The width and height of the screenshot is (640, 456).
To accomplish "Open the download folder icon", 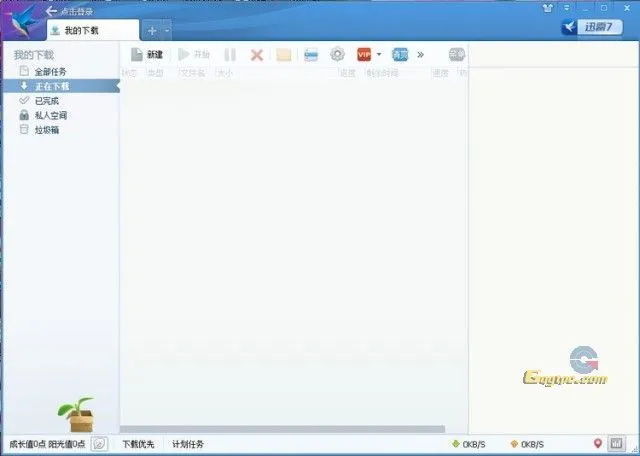I will coord(284,55).
